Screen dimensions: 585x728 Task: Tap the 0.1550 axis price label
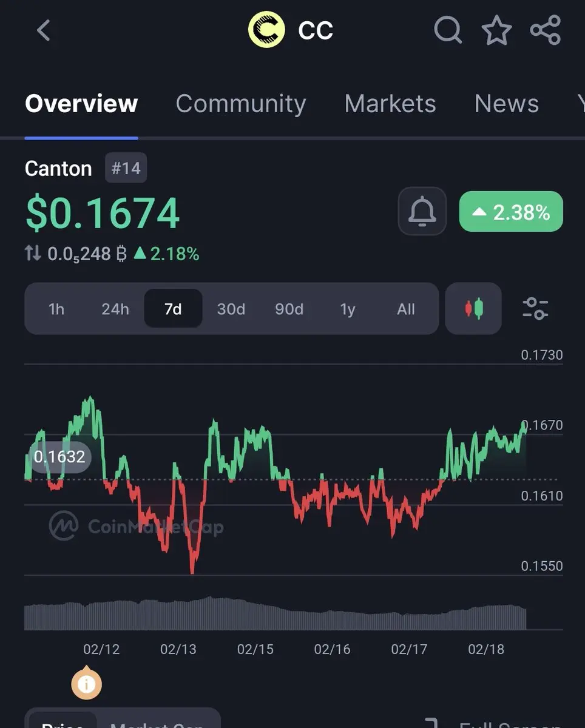coord(542,566)
